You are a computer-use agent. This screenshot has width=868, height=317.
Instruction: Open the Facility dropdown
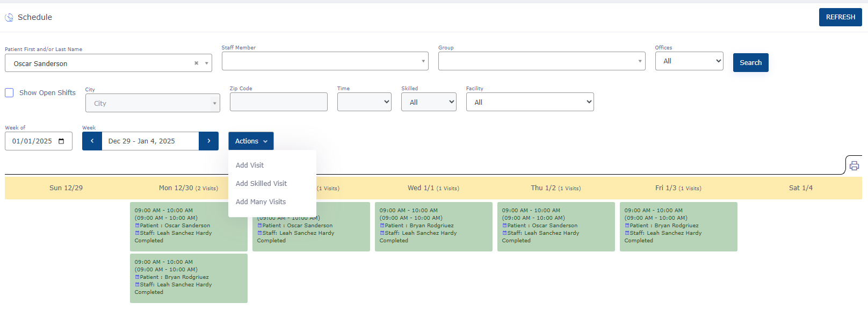[530, 102]
